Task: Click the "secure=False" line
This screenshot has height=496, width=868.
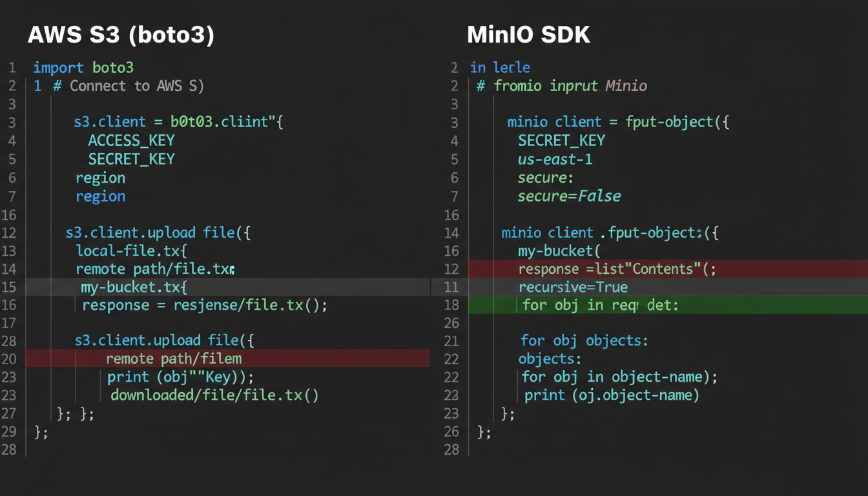Action: (569, 196)
